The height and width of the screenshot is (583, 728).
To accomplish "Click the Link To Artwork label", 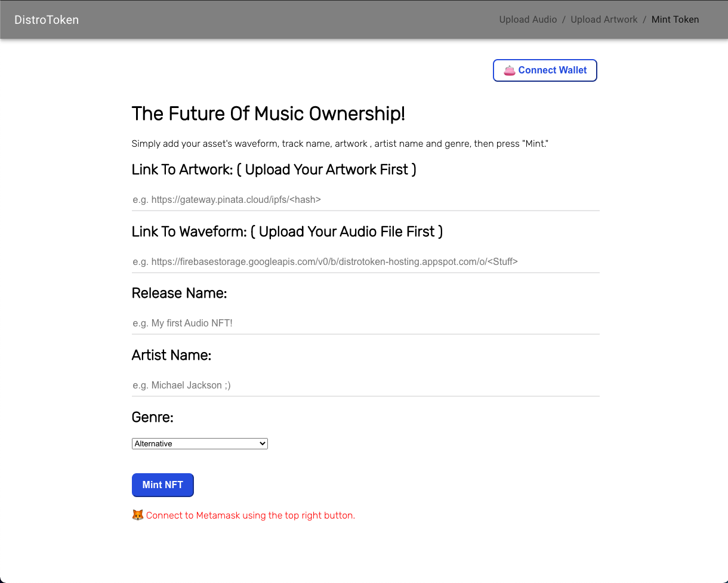I will point(274,170).
